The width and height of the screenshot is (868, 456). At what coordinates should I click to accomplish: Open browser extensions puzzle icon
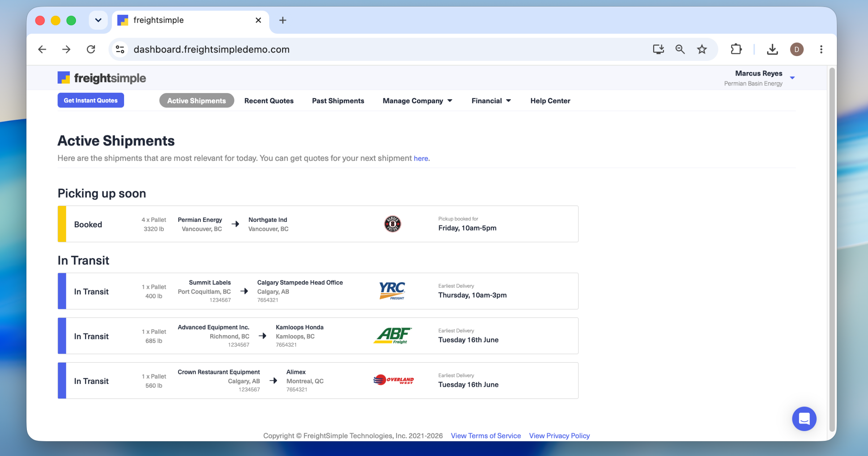(x=736, y=49)
